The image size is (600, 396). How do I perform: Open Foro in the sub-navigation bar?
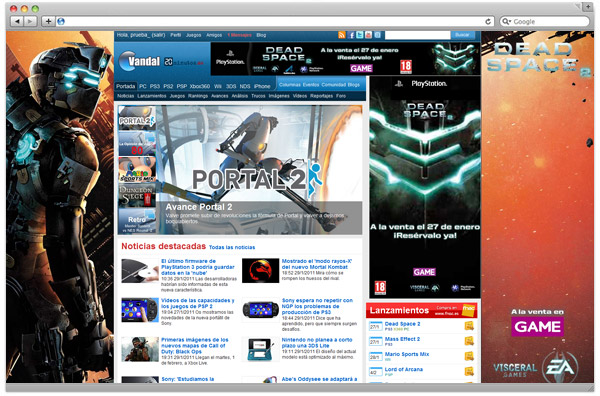[341, 96]
